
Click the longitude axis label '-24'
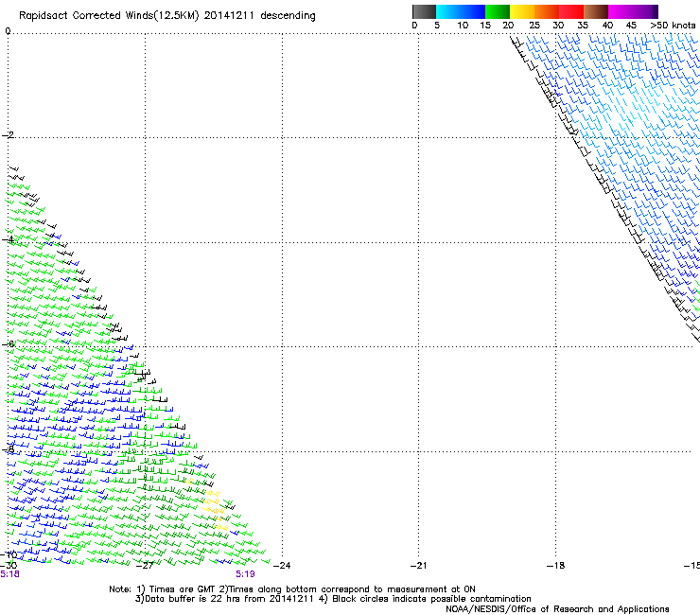point(282,566)
